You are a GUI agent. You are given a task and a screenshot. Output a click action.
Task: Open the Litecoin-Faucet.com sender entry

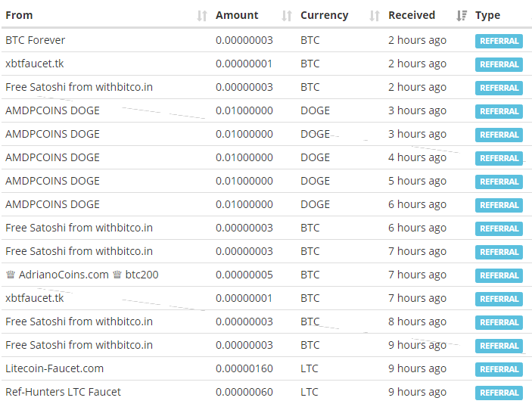(x=54, y=368)
